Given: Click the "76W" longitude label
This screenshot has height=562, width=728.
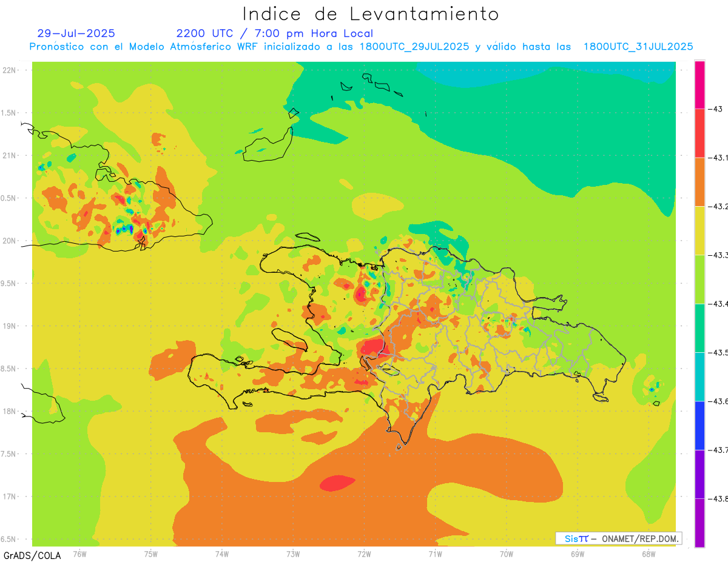Looking at the screenshot, I should click(x=79, y=554).
